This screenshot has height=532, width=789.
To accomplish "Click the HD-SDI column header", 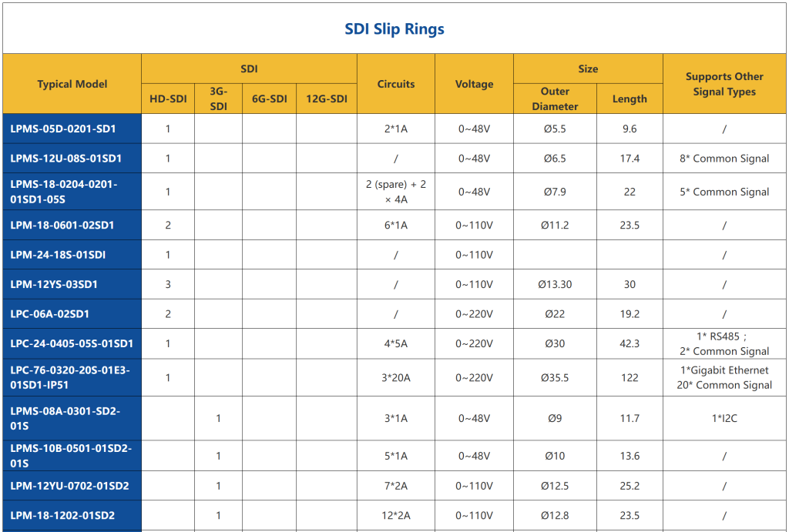I will click(168, 99).
